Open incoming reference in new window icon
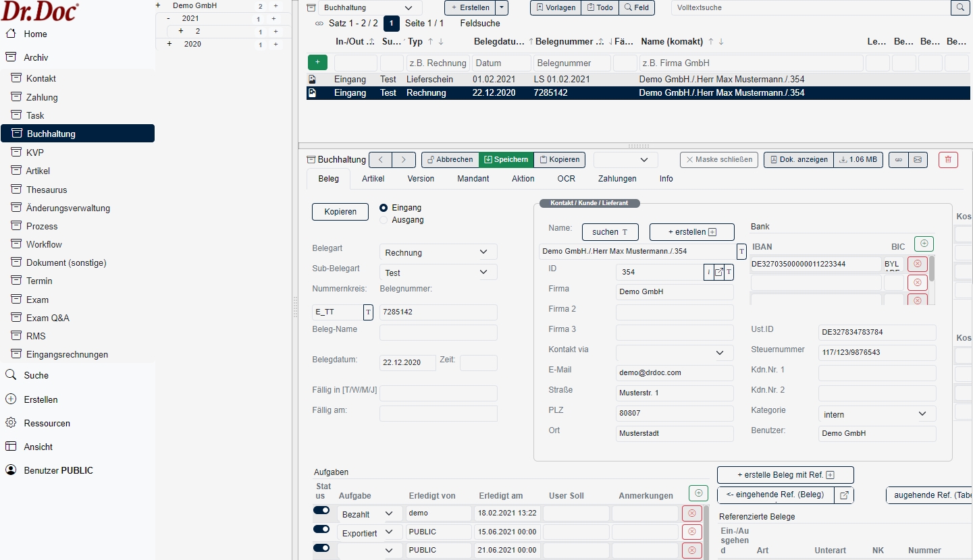 [844, 495]
